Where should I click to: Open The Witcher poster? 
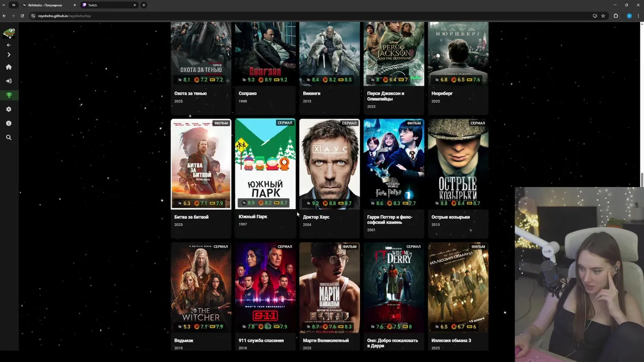[x=201, y=288]
